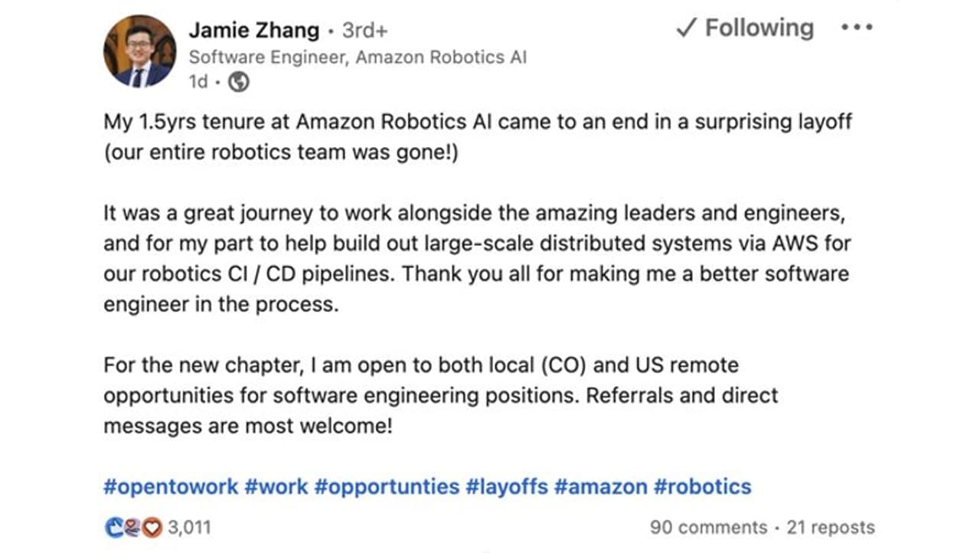Click the 1d post timestamp
The height and width of the screenshot is (553, 980).
click(198, 82)
